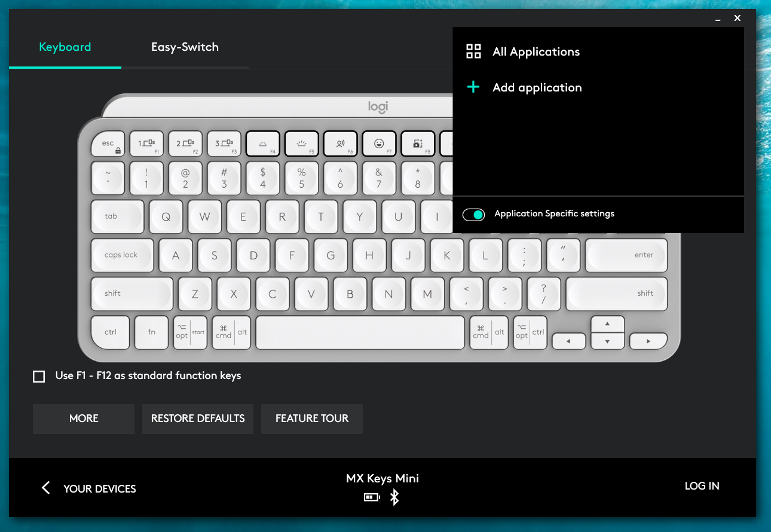Go back to YOUR DEVICES
The width and height of the screenshot is (771, 532).
coord(99,489)
